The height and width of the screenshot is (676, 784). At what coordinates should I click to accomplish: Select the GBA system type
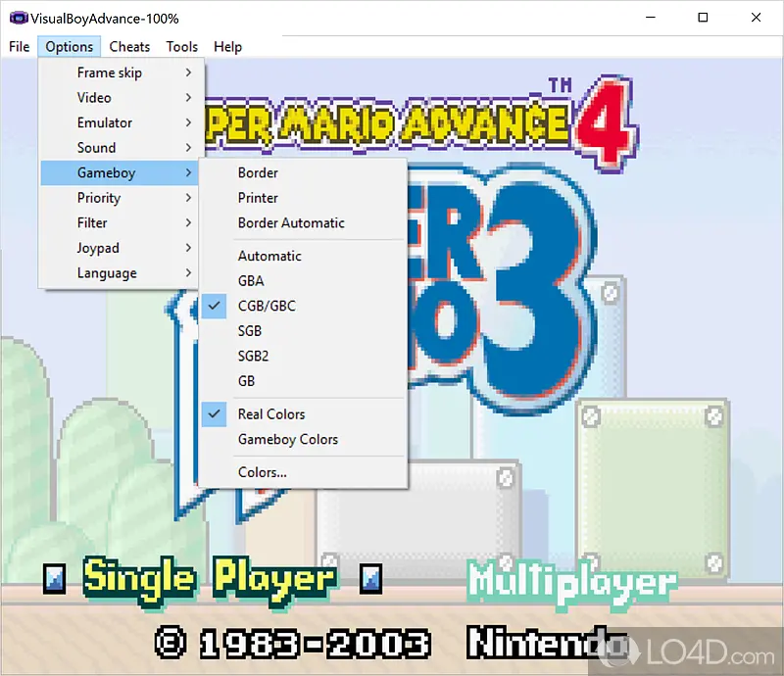pos(251,280)
